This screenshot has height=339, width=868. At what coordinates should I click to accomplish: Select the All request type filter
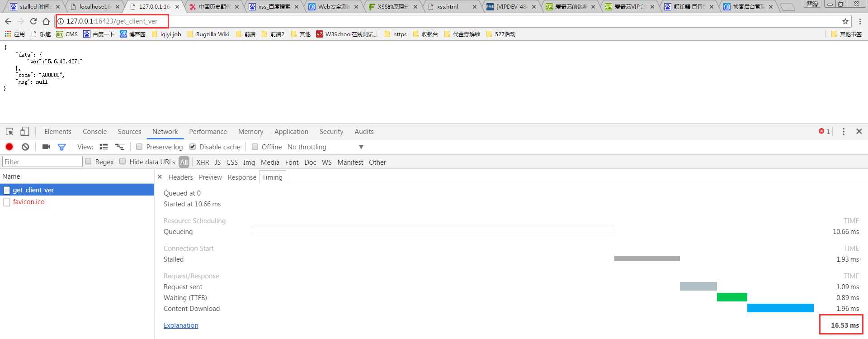click(x=184, y=162)
